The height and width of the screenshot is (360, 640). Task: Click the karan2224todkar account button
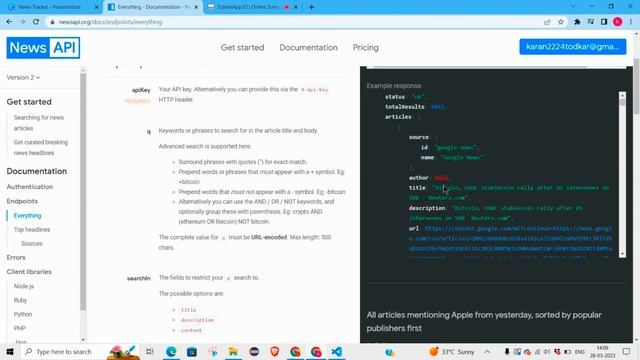click(x=573, y=47)
